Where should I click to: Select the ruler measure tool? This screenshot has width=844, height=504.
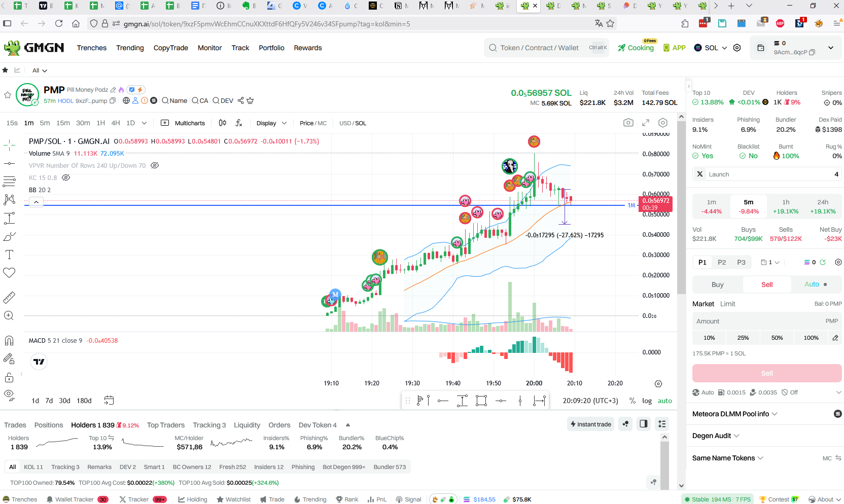[9, 297]
